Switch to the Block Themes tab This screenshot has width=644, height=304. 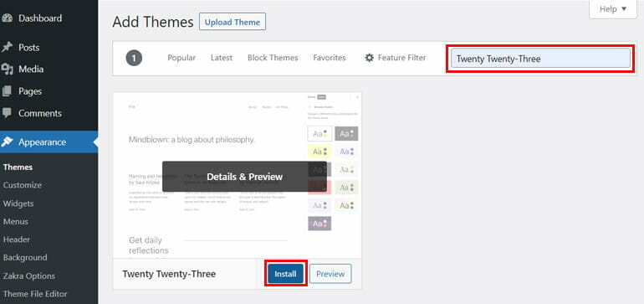[x=273, y=58]
